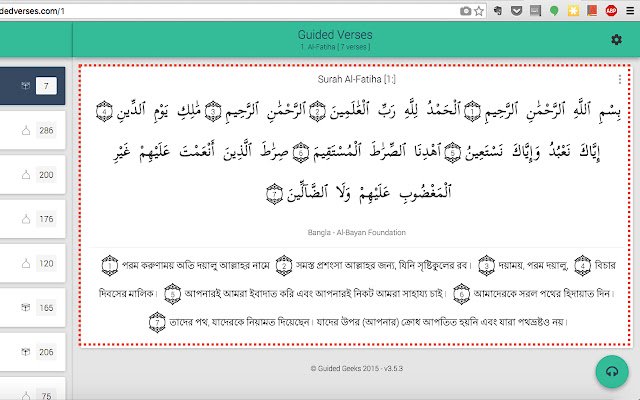The width and height of the screenshot is (640, 400).
Task: Open the Chrome hamburger menu
Action: 630,11
